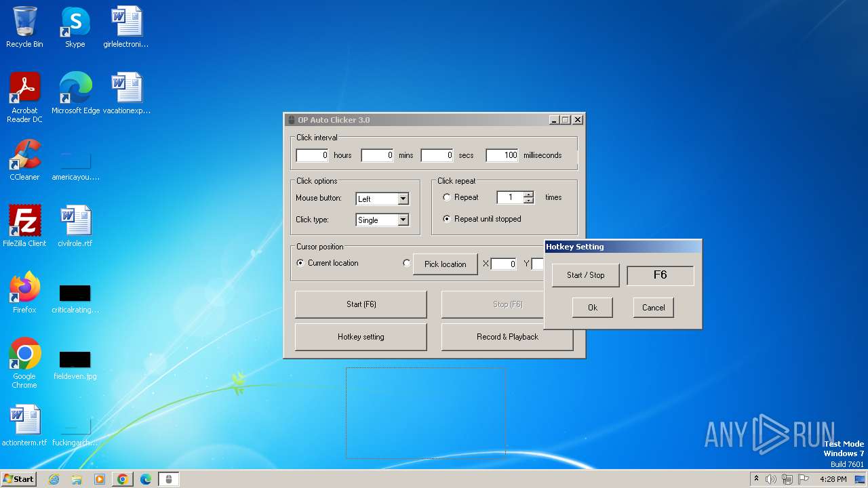This screenshot has width=868, height=488.
Task: Focus the repeat times number field
Action: pyautogui.click(x=511, y=197)
